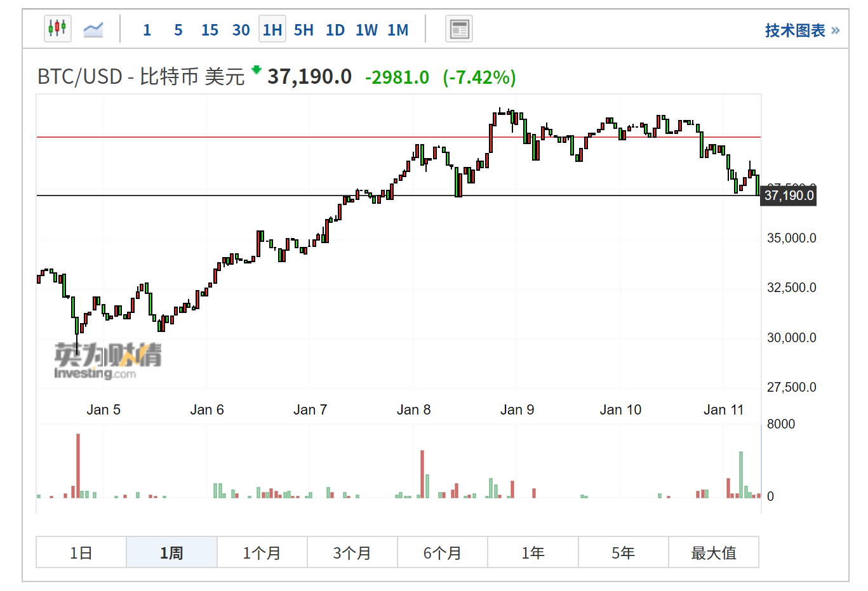Image resolution: width=868 pixels, height=591 pixels.
Task: Select the 1个月 time range tab
Action: (x=262, y=552)
